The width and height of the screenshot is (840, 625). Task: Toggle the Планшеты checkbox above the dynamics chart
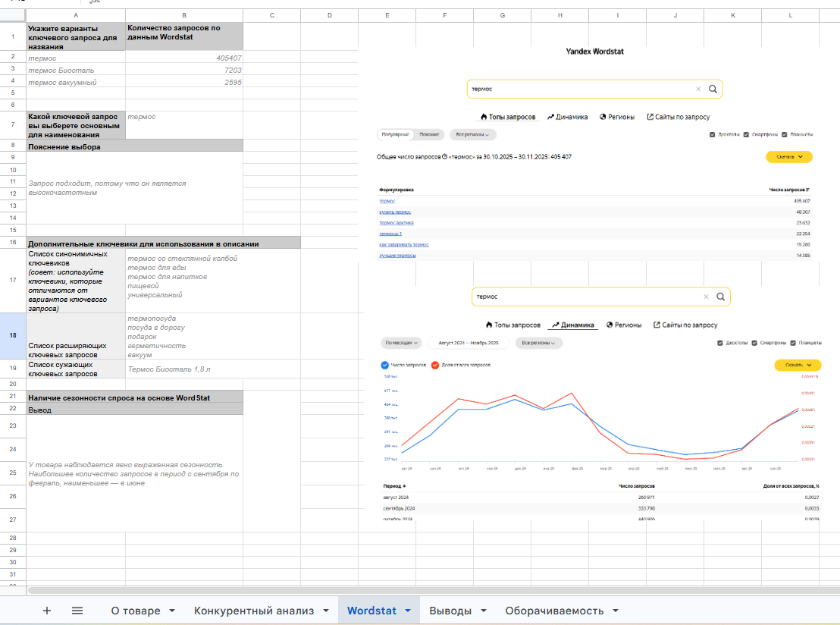(x=793, y=343)
